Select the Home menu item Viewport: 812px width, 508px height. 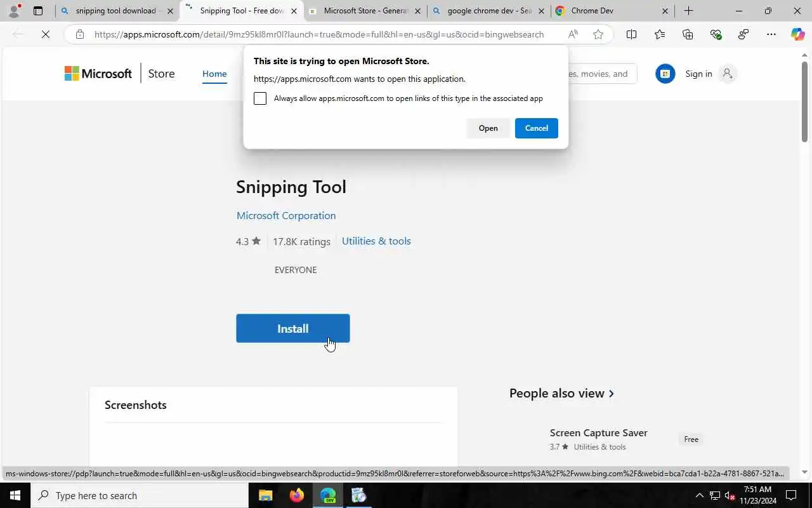click(x=214, y=74)
